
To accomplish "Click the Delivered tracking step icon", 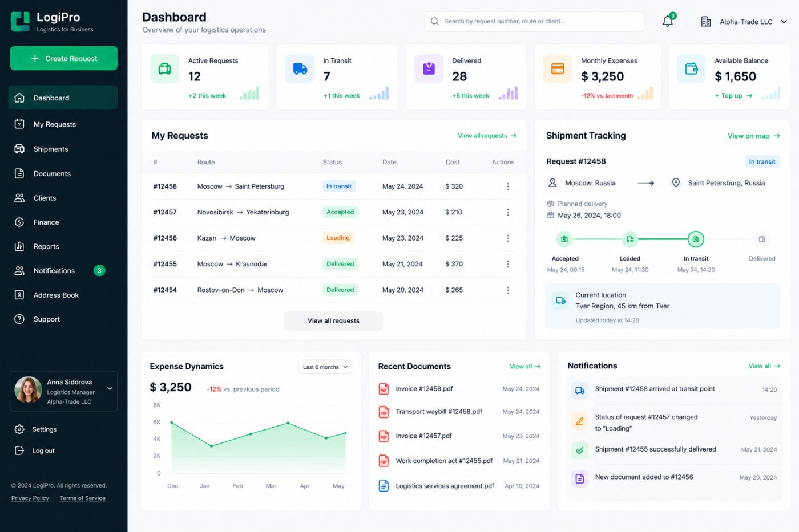I will coord(762,239).
